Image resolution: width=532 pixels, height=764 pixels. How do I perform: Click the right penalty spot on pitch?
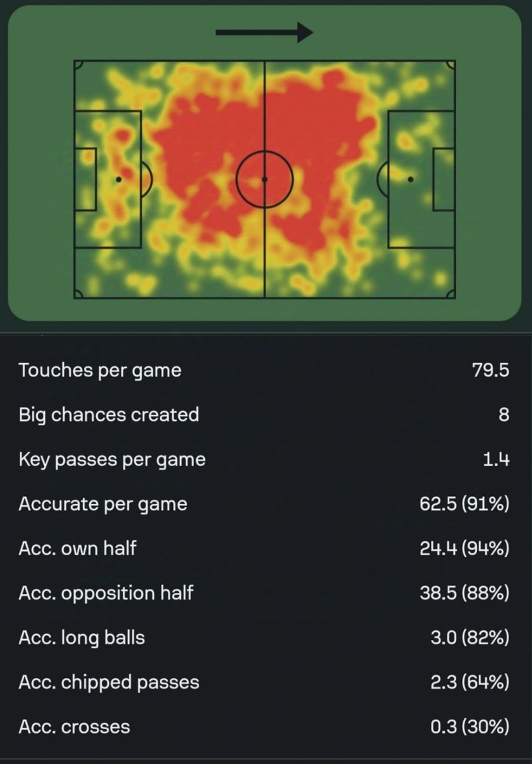click(x=410, y=180)
